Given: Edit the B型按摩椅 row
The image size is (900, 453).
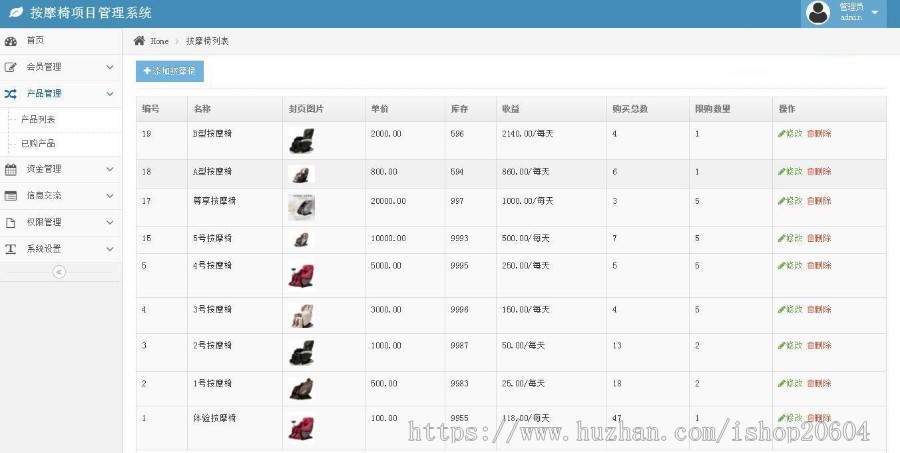Looking at the screenshot, I should click(x=790, y=133).
